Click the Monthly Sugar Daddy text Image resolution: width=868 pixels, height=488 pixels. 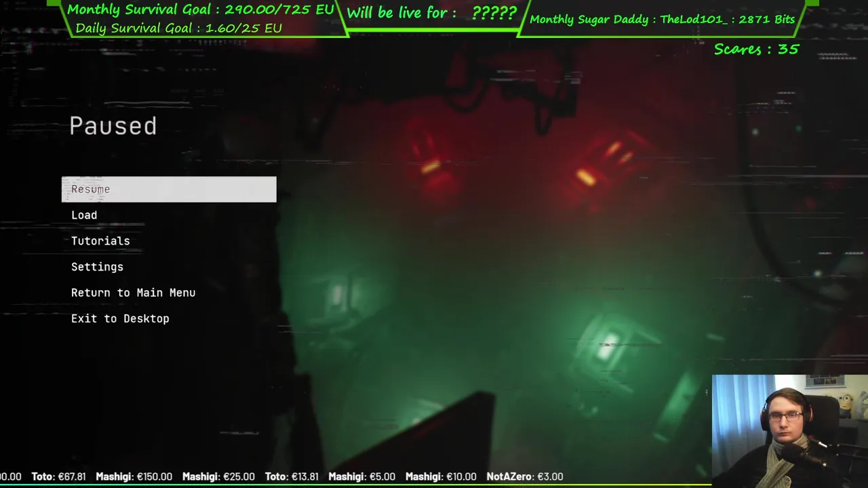tap(662, 19)
